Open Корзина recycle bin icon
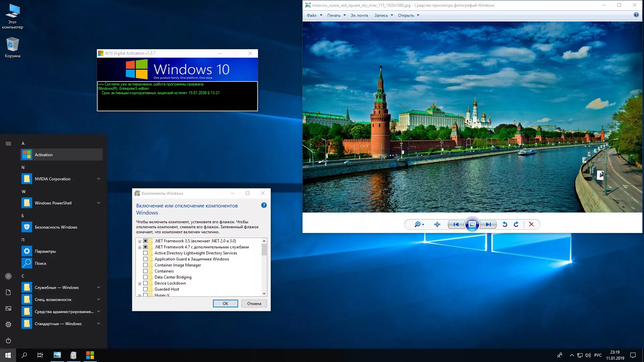 [x=13, y=48]
